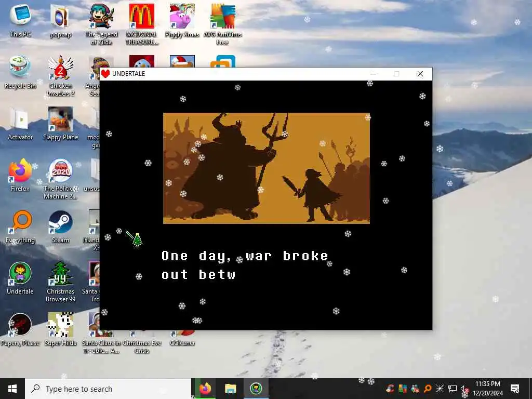The width and height of the screenshot is (532, 399).
Task: Select Santa Claus in Trouble shortcut
Action: coord(101,342)
